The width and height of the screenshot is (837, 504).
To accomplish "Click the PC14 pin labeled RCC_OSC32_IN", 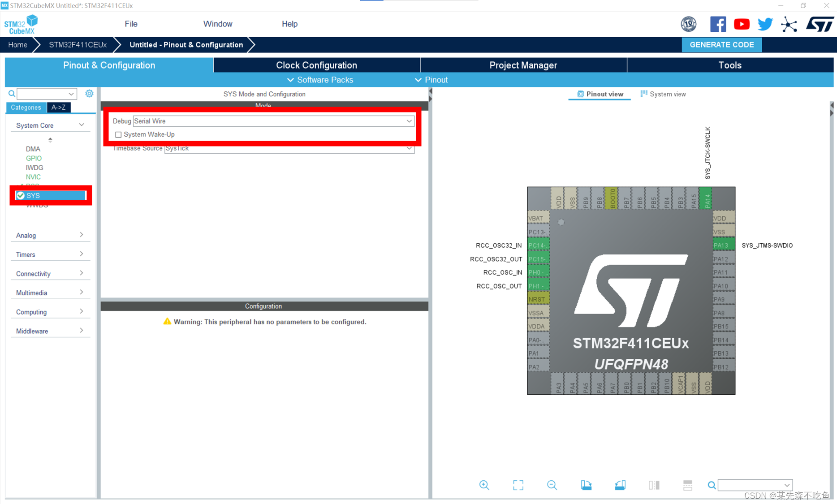I will [x=539, y=245].
